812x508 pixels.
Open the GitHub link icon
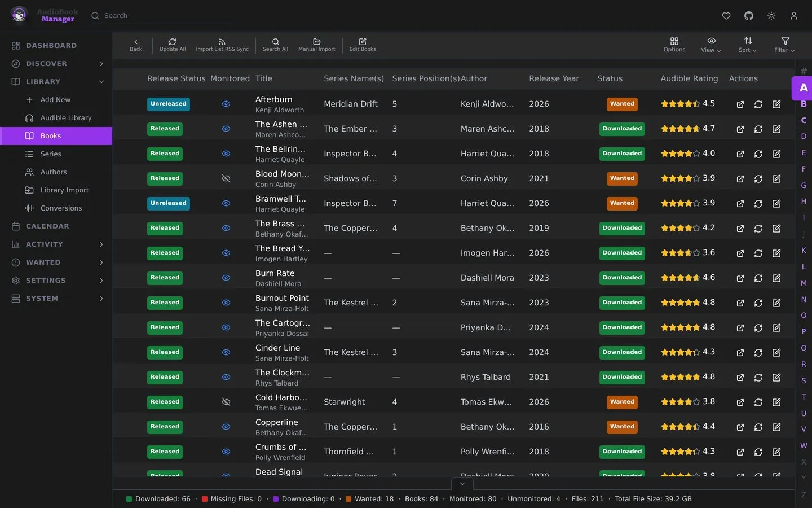749,16
